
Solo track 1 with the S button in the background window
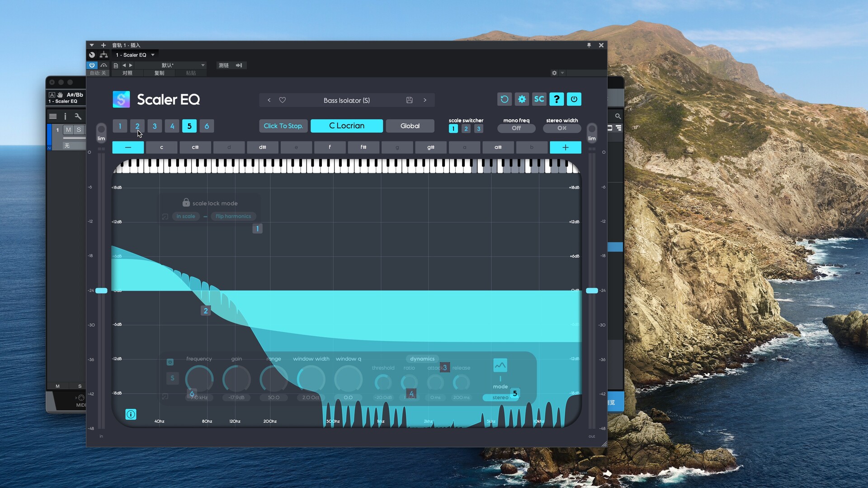(x=79, y=130)
